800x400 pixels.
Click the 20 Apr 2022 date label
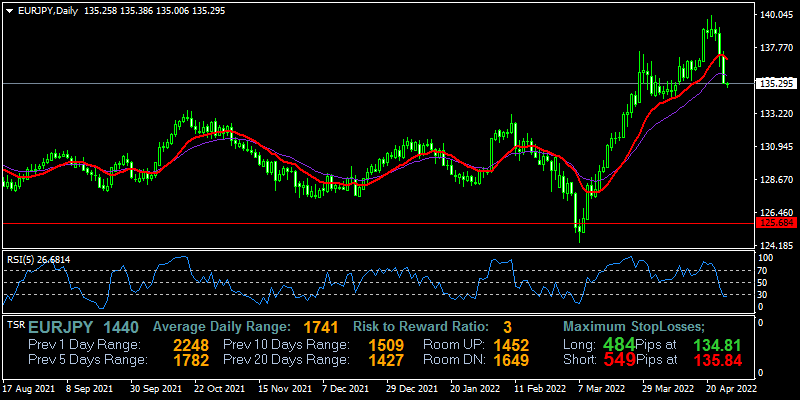pyautogui.click(x=731, y=387)
